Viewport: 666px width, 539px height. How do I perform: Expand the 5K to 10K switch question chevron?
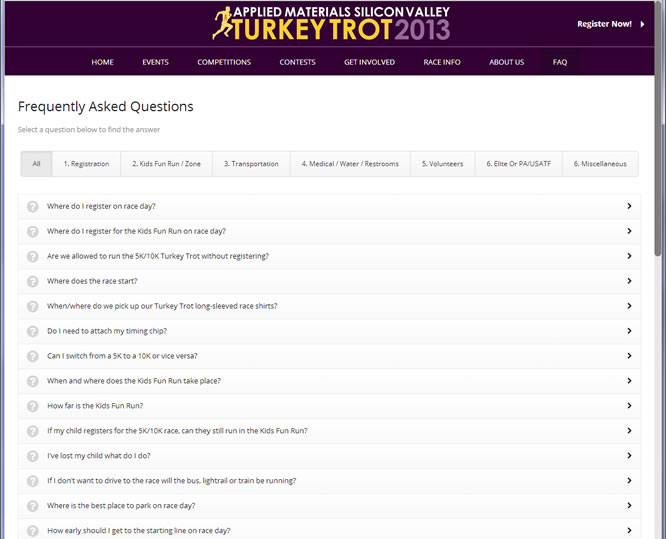coord(629,356)
